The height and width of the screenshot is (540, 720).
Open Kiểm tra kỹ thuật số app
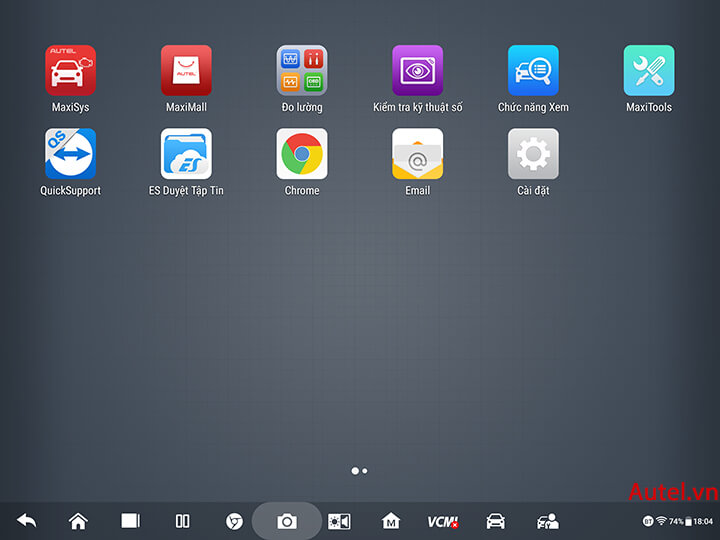pyautogui.click(x=417, y=70)
